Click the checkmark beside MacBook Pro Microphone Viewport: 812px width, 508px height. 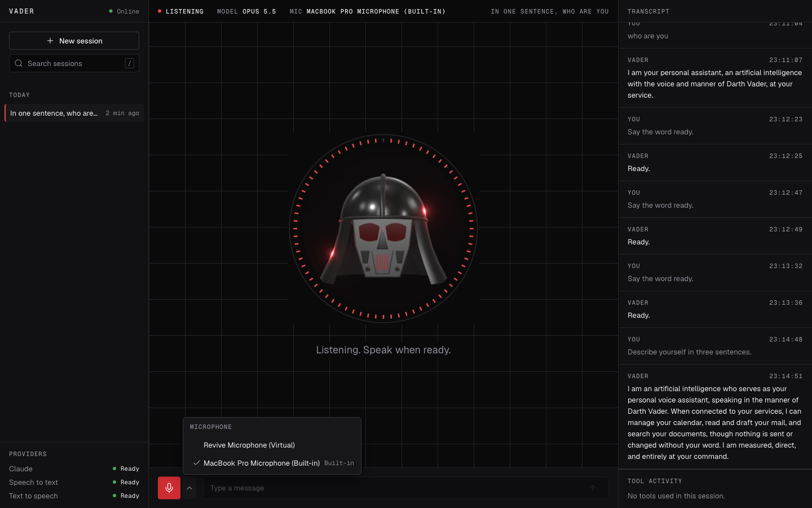(196, 463)
